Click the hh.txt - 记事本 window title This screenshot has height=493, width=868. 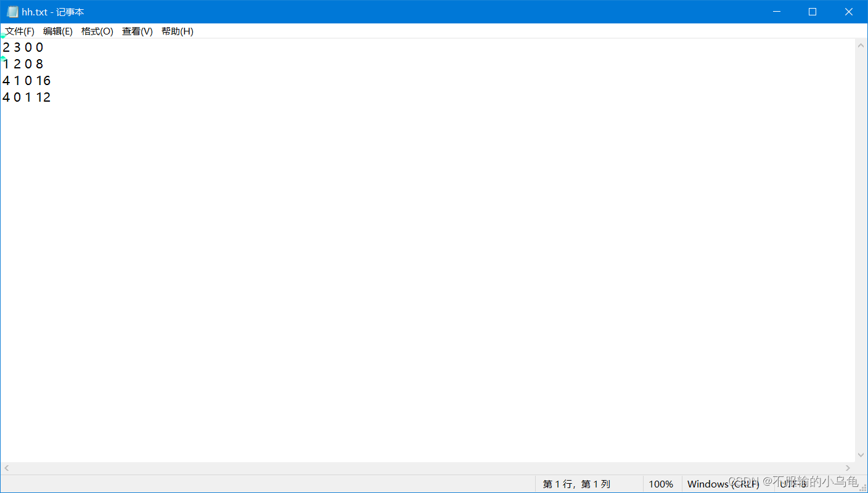point(53,12)
